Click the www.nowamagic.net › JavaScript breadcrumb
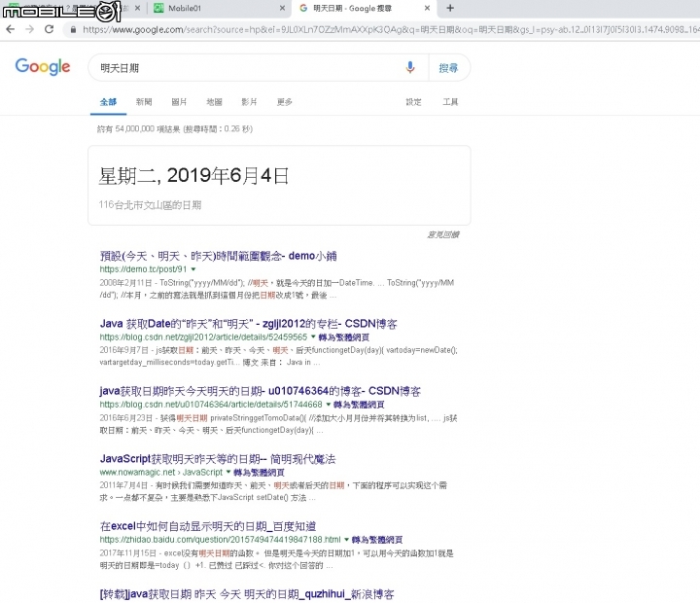 (x=160, y=472)
